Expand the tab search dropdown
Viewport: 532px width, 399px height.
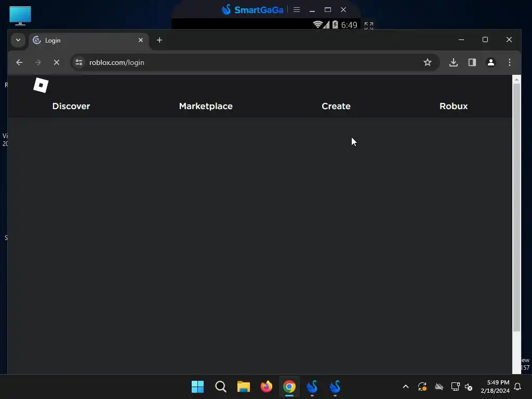pyautogui.click(x=18, y=40)
